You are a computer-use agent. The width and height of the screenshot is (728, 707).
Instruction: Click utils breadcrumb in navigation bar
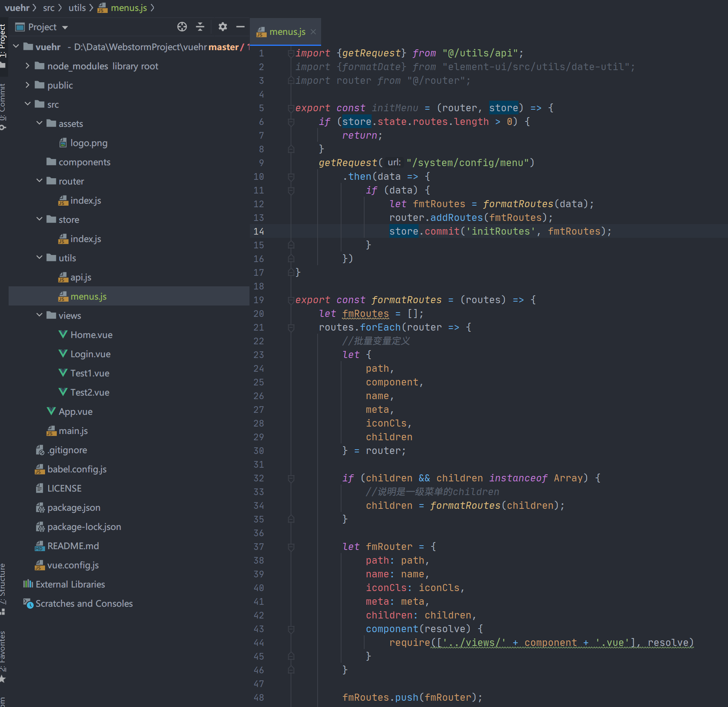pos(77,7)
